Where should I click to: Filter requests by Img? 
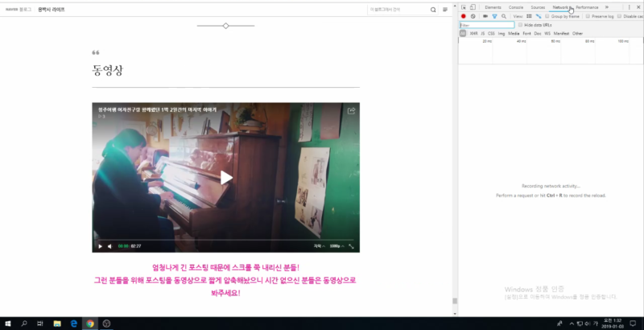502,34
